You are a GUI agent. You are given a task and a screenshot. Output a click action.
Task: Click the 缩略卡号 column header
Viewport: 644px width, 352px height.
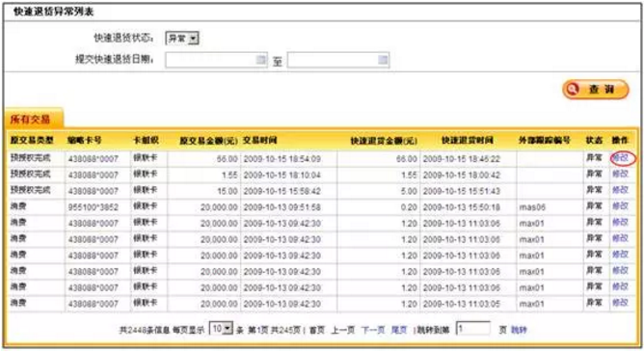(x=84, y=140)
